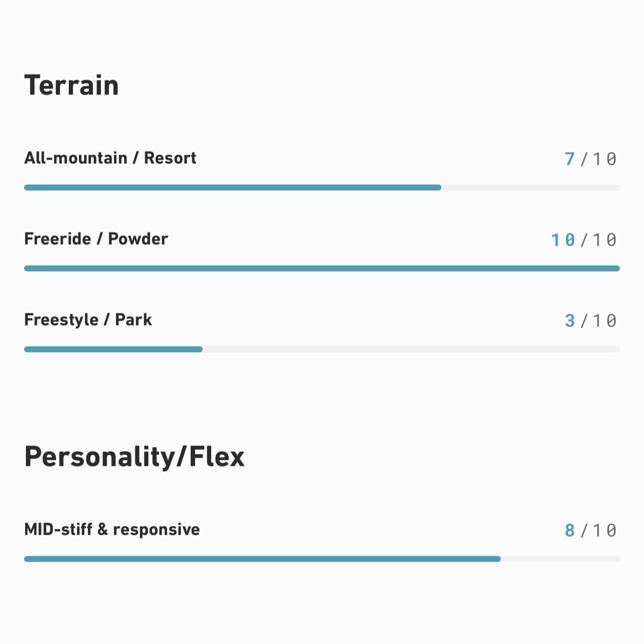Image resolution: width=644 pixels, height=644 pixels.
Task: Click the MID-stiff & responsive flex bar
Action: (x=322, y=559)
